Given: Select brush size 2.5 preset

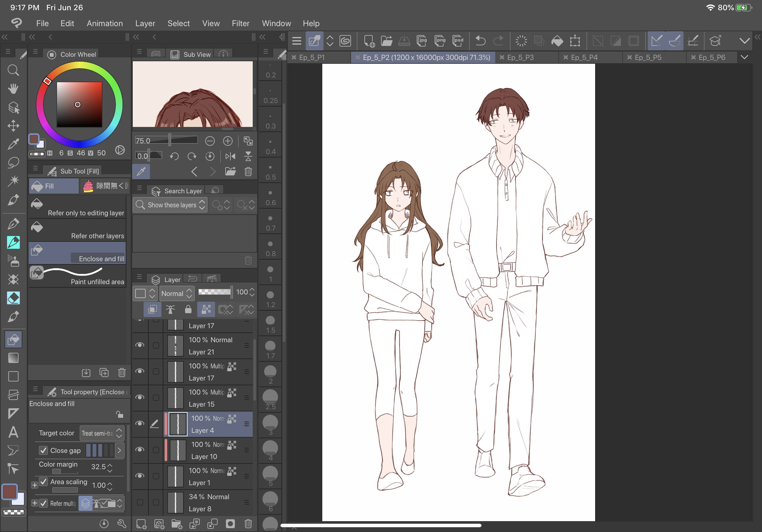Looking at the screenshot, I should [270, 400].
